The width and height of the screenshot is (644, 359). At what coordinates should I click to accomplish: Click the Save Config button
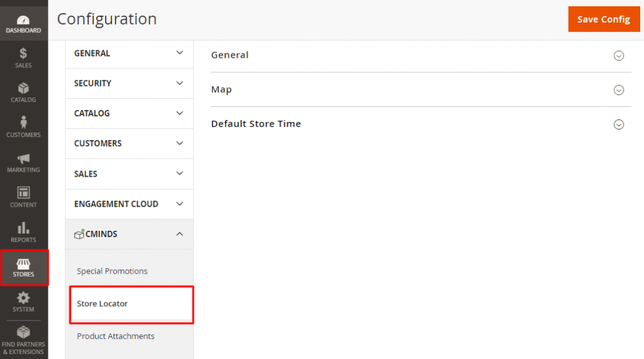click(x=602, y=19)
